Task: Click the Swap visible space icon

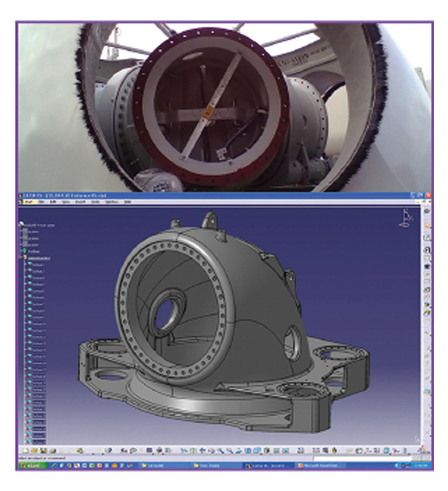Action: [286, 450]
